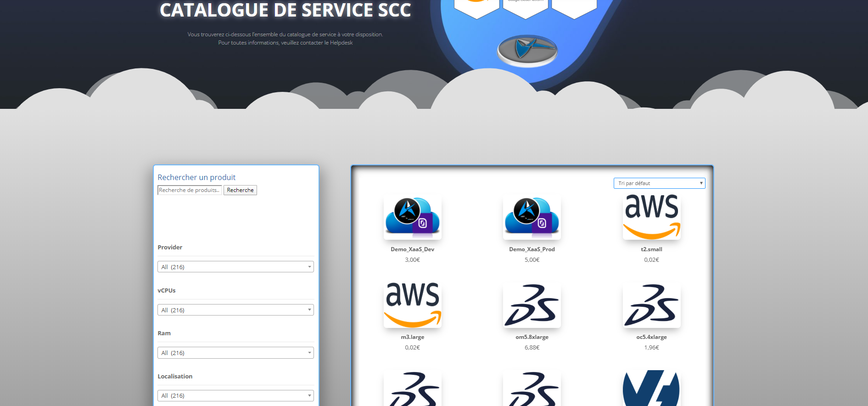Click the 'vCPUs' filter label

(167, 290)
